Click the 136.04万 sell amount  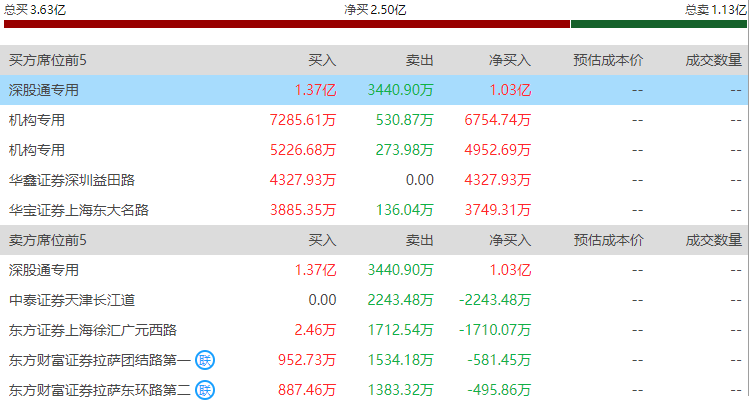405,210
